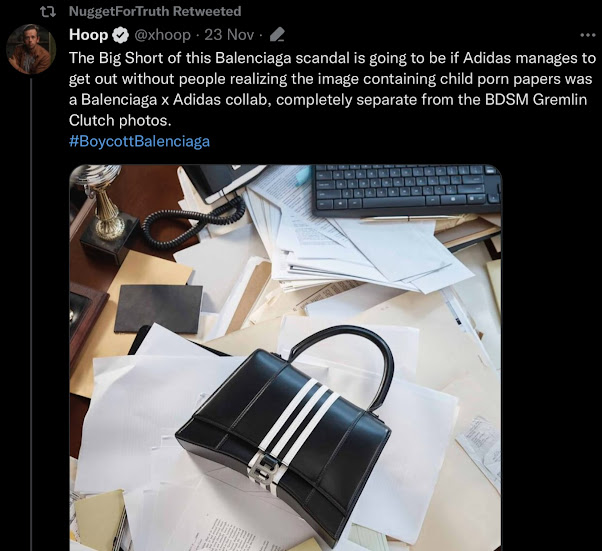Image resolution: width=602 pixels, height=551 pixels.
Task: Open Hoop's profile picture avatar
Action: (x=31, y=49)
